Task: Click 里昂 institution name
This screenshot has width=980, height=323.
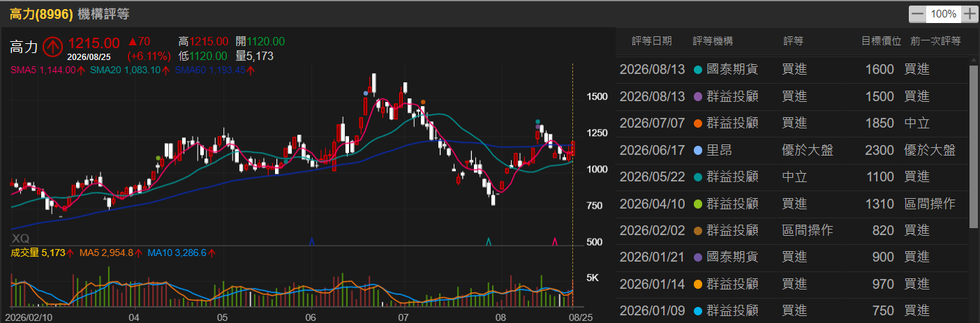Action: point(718,150)
